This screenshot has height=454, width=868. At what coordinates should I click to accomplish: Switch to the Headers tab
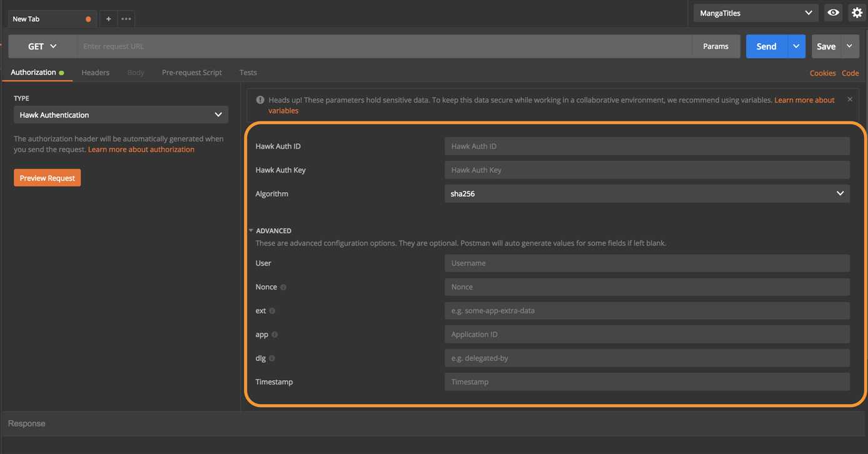pos(95,73)
